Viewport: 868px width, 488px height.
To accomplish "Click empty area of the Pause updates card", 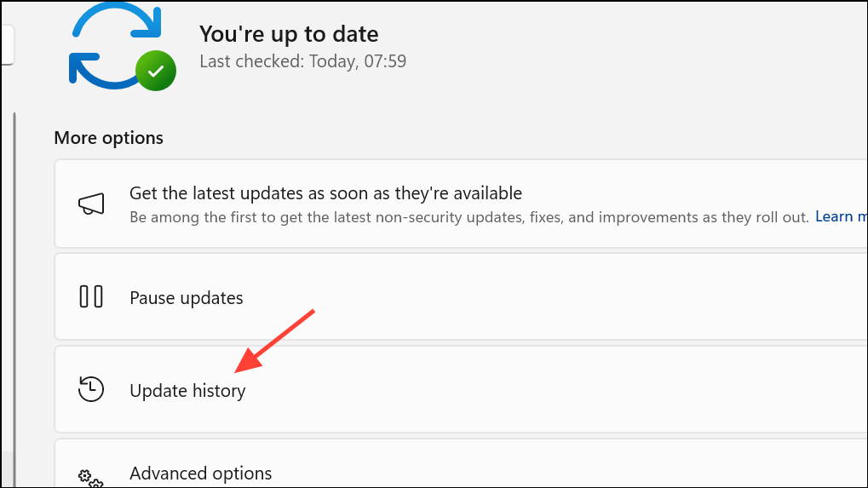I will 554,296.
